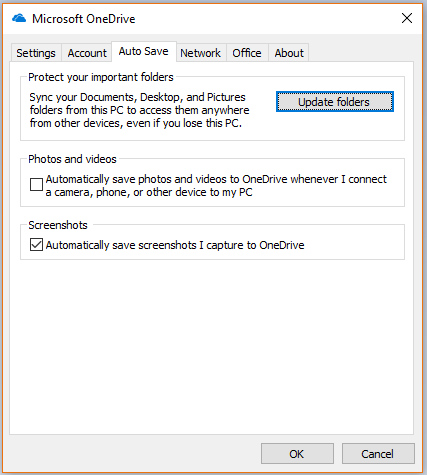Click the 'Microsoft OneDrive' title bar text
The image size is (427, 475).
coord(84,19)
